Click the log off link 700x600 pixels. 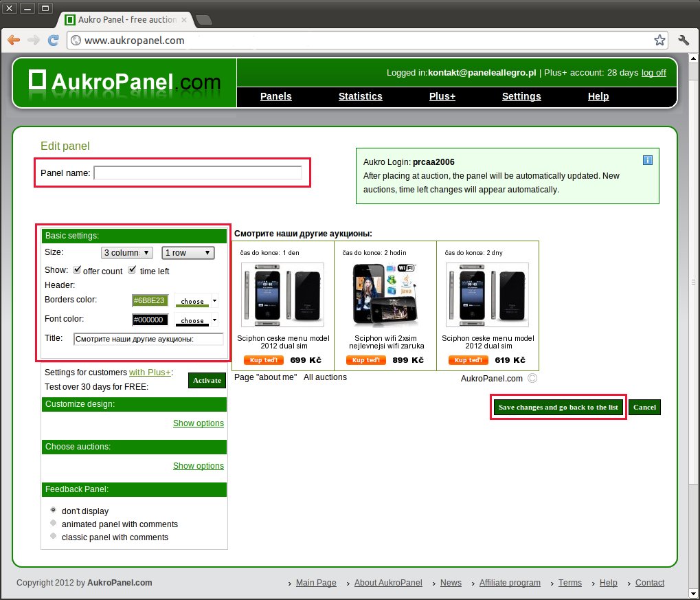(653, 73)
